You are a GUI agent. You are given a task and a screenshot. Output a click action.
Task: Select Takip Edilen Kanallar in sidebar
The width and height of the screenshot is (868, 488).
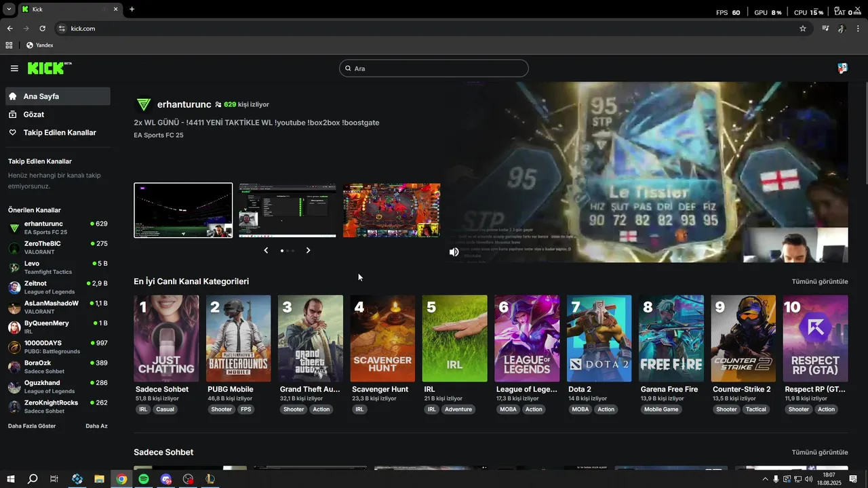(x=58, y=133)
